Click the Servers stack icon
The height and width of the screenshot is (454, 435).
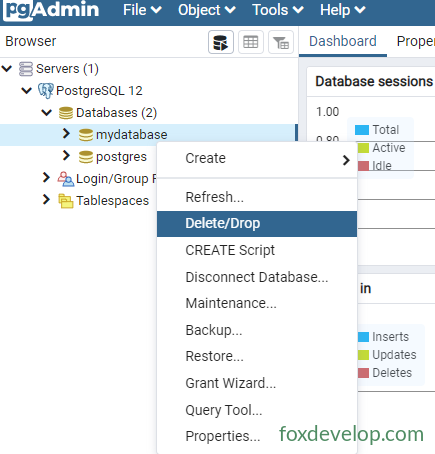pos(26,69)
